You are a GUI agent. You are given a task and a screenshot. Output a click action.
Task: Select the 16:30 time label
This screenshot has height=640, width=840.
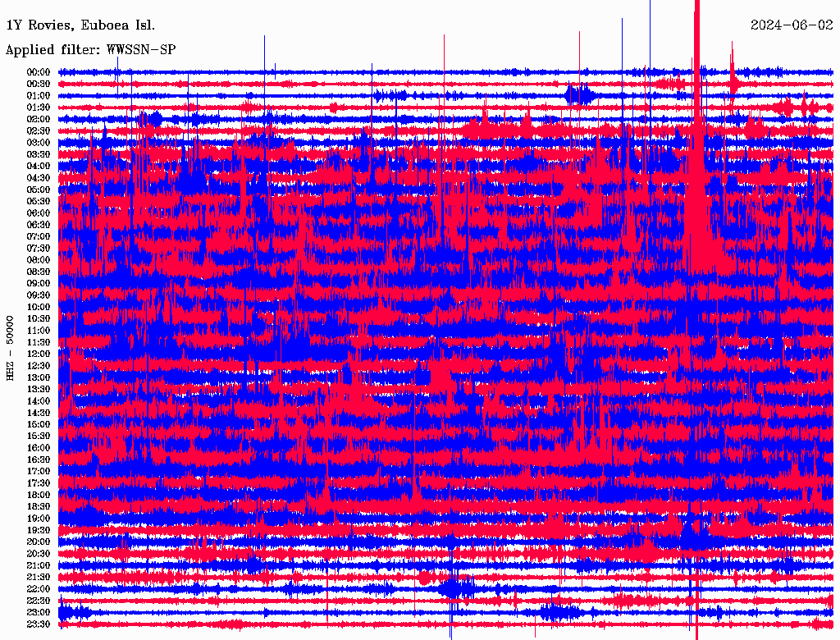coord(39,460)
